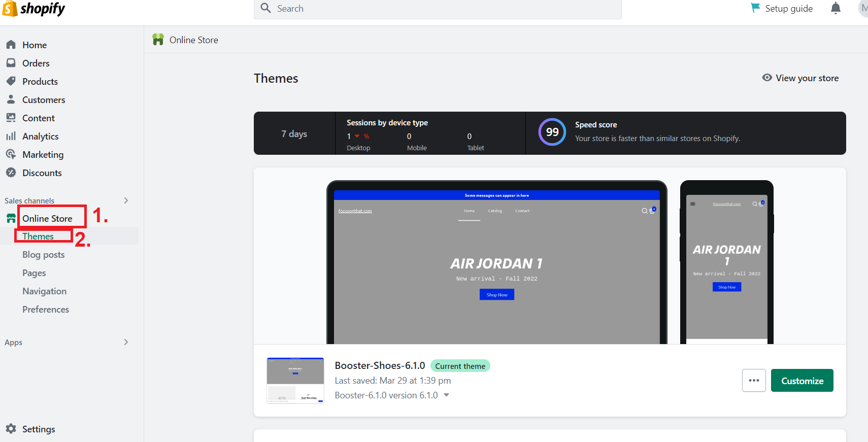This screenshot has width=868, height=442.
Task: Focus the top Search field
Action: click(438, 9)
